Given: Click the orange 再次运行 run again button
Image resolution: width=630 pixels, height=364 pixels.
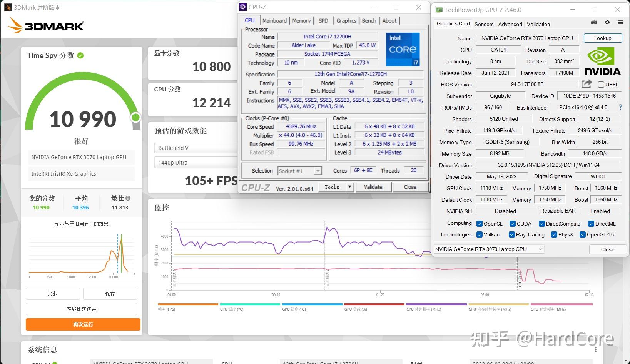Looking at the screenshot, I should coord(83,324).
